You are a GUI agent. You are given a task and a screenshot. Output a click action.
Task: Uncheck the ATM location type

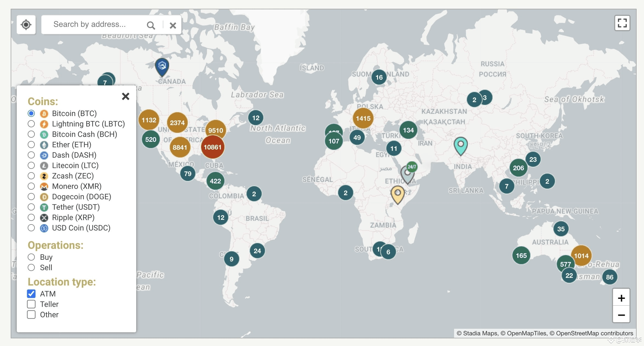31,294
